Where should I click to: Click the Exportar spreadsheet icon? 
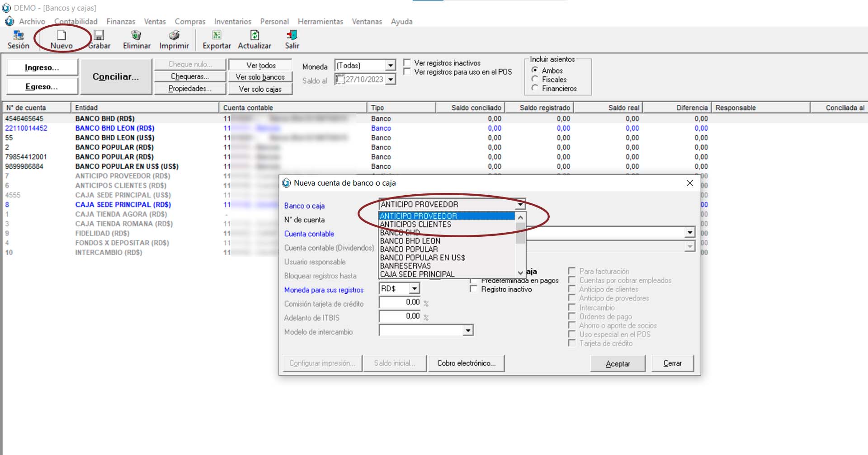(x=217, y=35)
